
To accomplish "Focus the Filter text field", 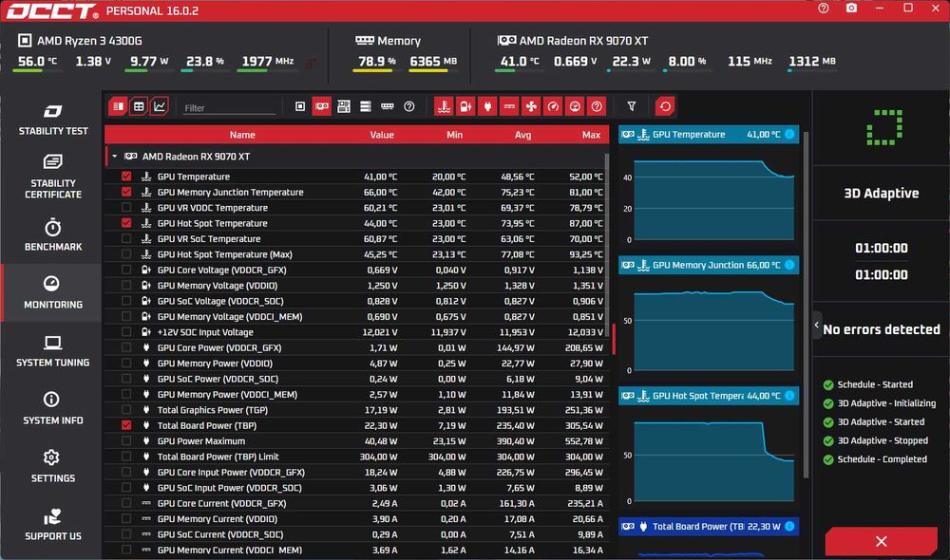I will [x=229, y=108].
